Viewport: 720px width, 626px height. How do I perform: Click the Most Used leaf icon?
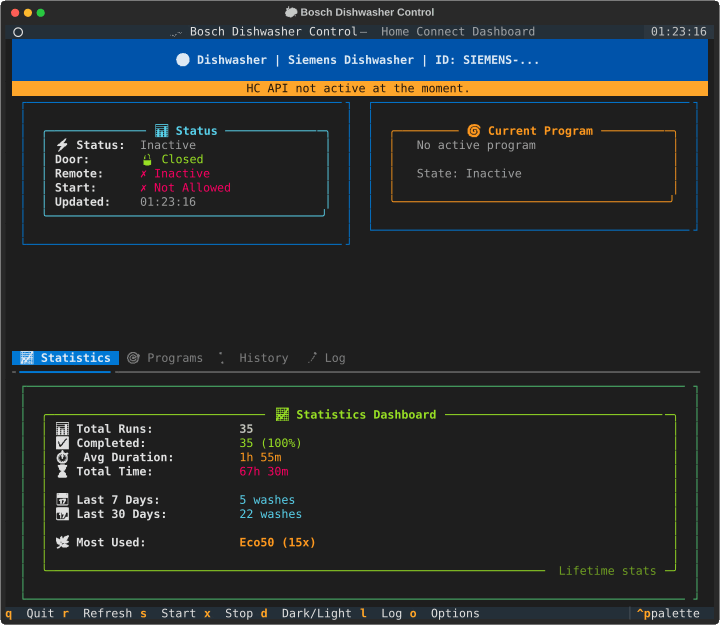62,542
